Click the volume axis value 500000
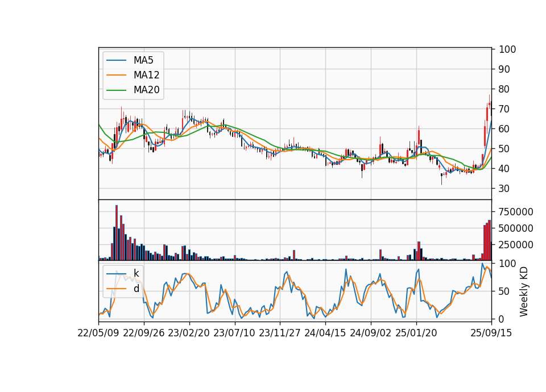 tap(516, 228)
